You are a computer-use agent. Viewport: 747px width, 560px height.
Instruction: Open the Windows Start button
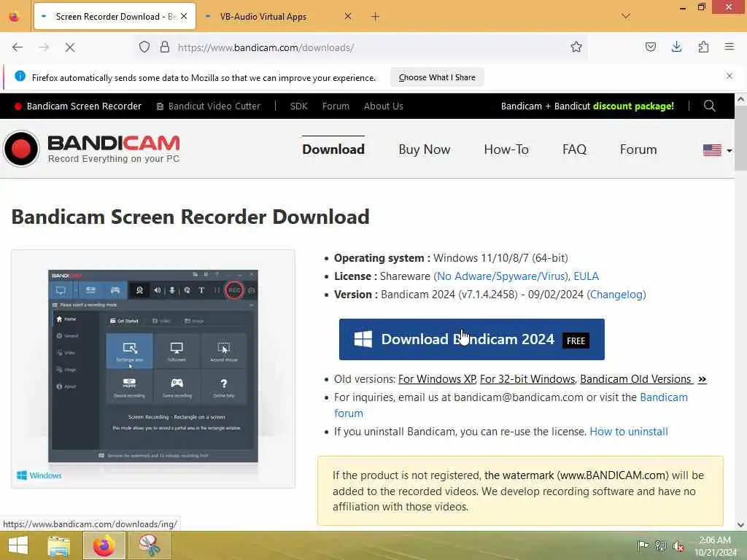18,545
